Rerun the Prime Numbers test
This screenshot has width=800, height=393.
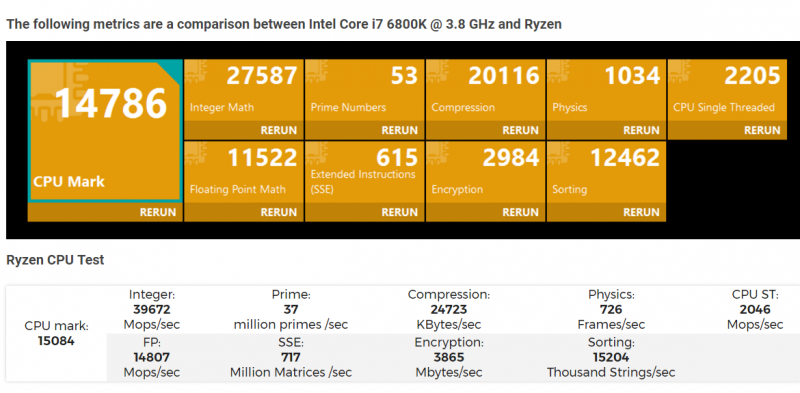pyautogui.click(x=399, y=130)
